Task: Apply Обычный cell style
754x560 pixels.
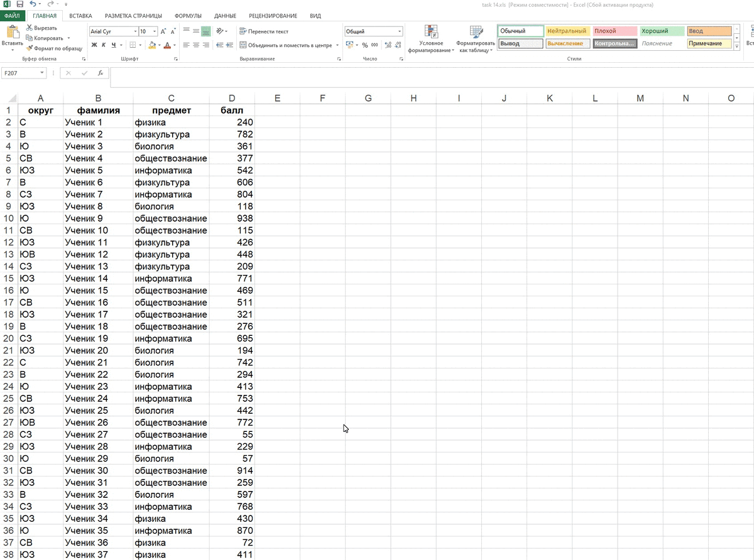Action: [x=521, y=31]
